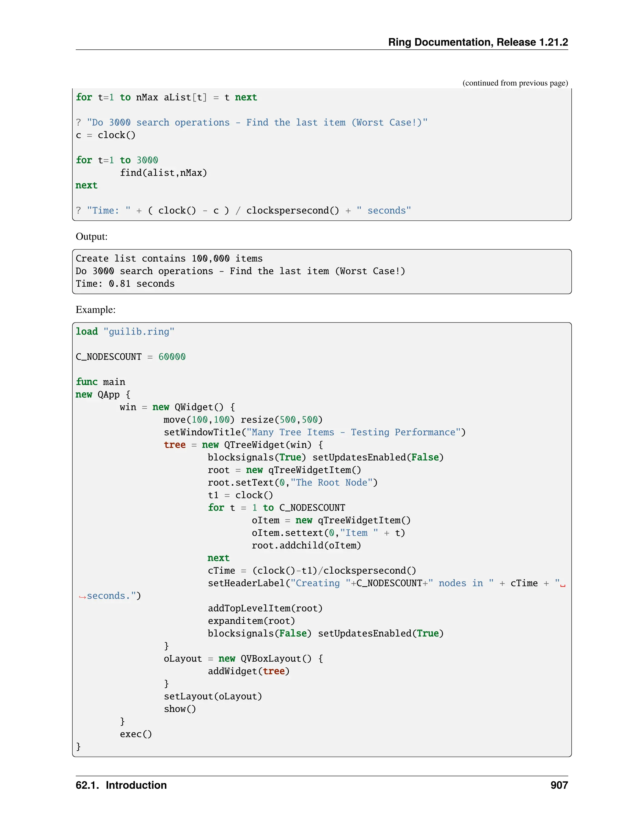Click the Time: 0.81 seconds output line
644x833 pixels.
(x=125, y=284)
